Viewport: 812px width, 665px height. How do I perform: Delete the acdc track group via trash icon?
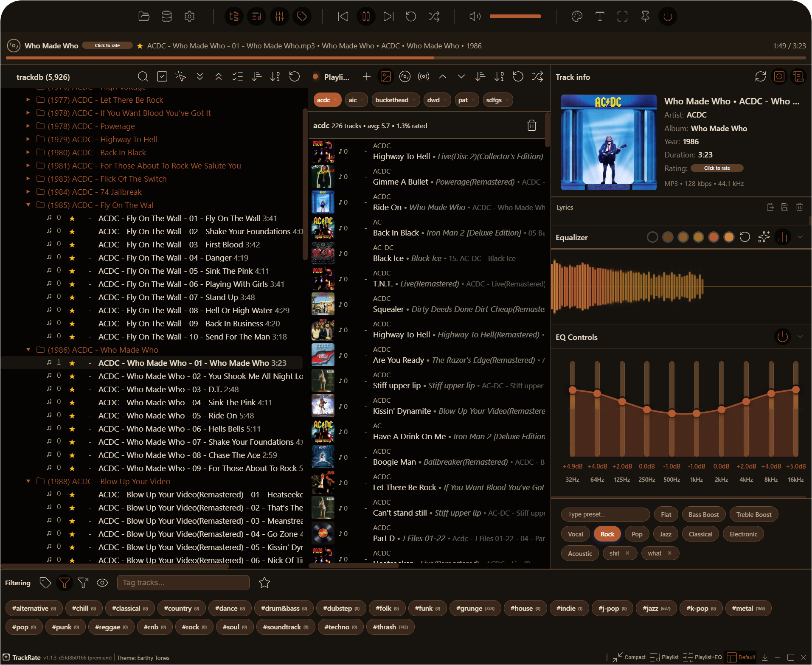click(532, 126)
